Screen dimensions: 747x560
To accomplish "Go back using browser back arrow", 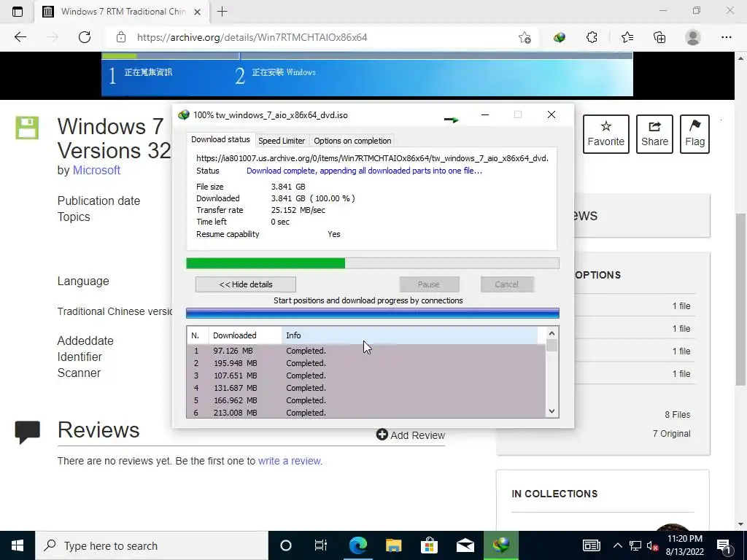I will coord(20,37).
